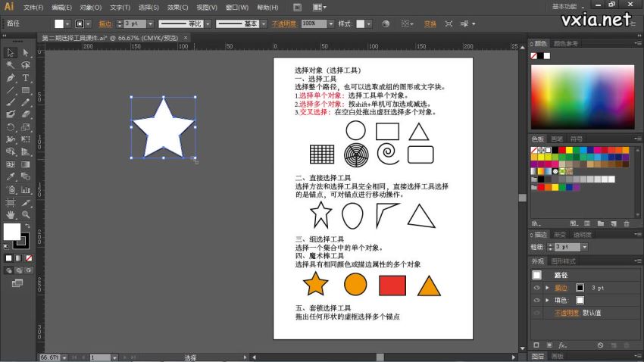Enable Draw Behind mode
The height and width of the screenshot is (362, 644).
click(x=18, y=270)
